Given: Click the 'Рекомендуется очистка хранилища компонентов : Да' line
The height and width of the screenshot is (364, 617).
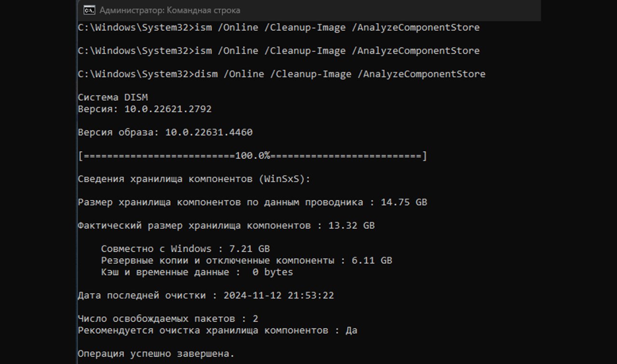Looking at the screenshot, I should [217, 330].
